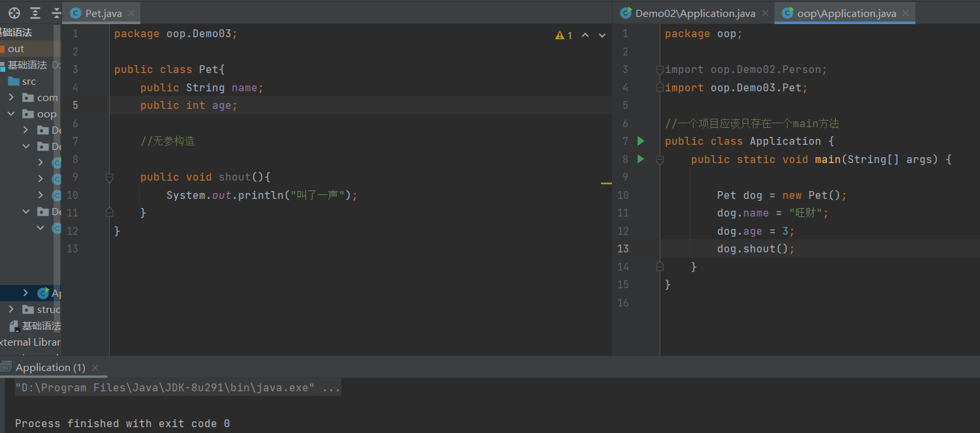
Task: Go to previous highlighted problem arrow
Action: point(585,35)
